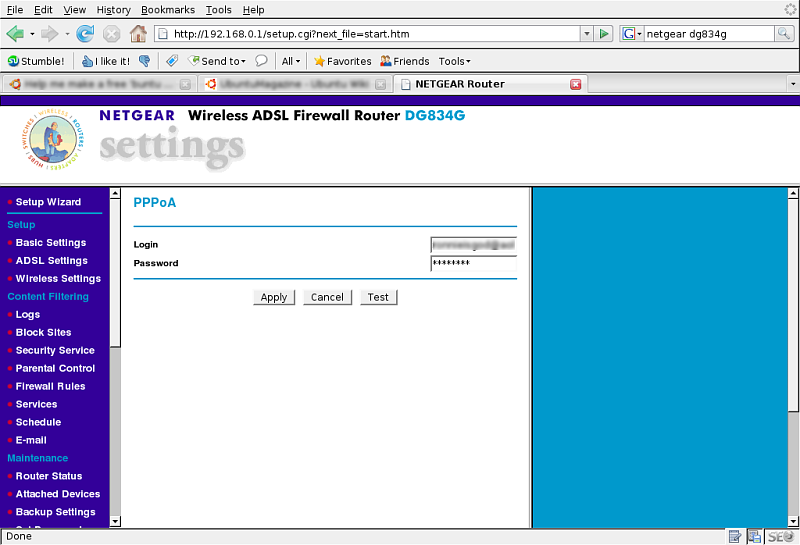Expand the URL bar history dropdown
Image resolution: width=800 pixels, height=545 pixels.
pos(587,34)
